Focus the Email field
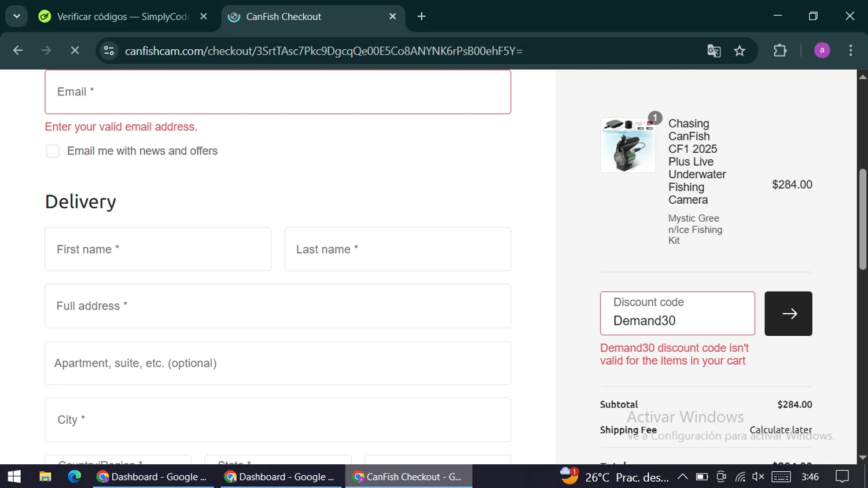 coord(278,92)
